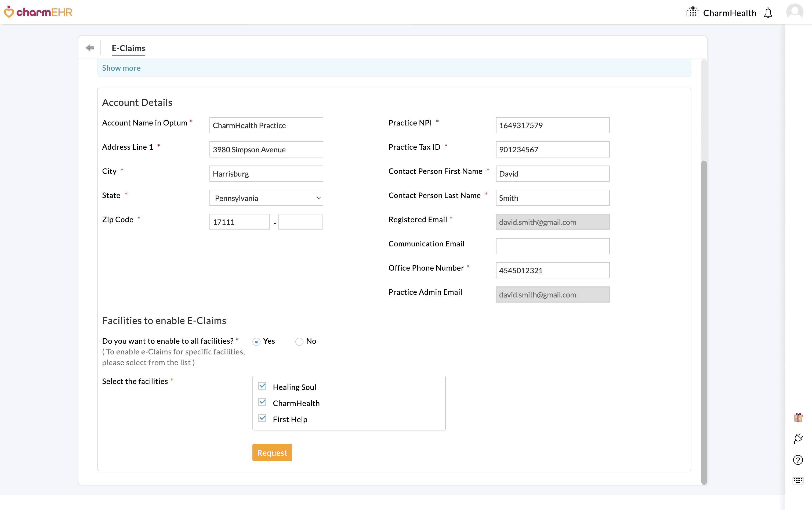This screenshot has height=510, width=812.
Task: Click the gift box whats-new icon
Action: tap(798, 417)
